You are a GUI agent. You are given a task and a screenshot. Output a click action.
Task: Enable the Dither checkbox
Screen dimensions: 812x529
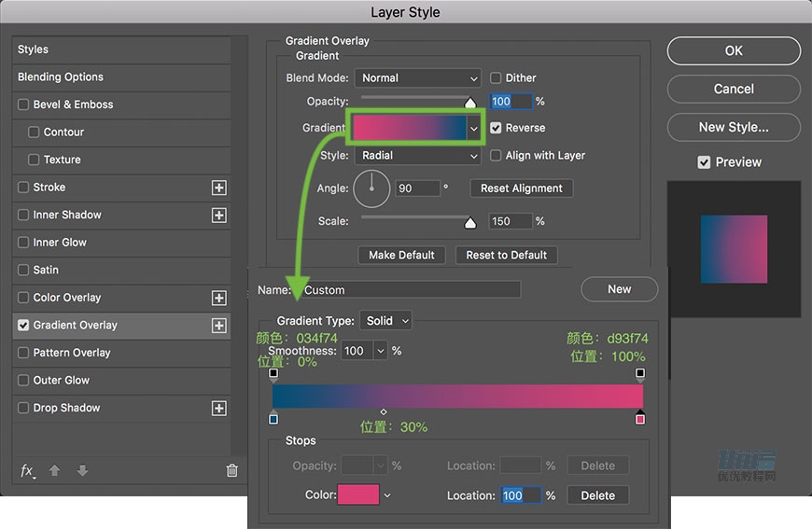(497, 78)
